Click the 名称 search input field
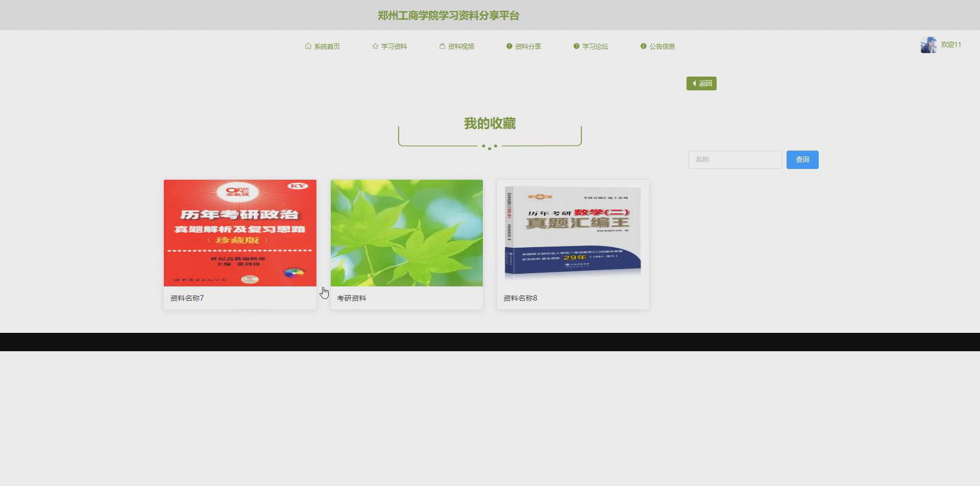The image size is (980, 486). click(734, 159)
